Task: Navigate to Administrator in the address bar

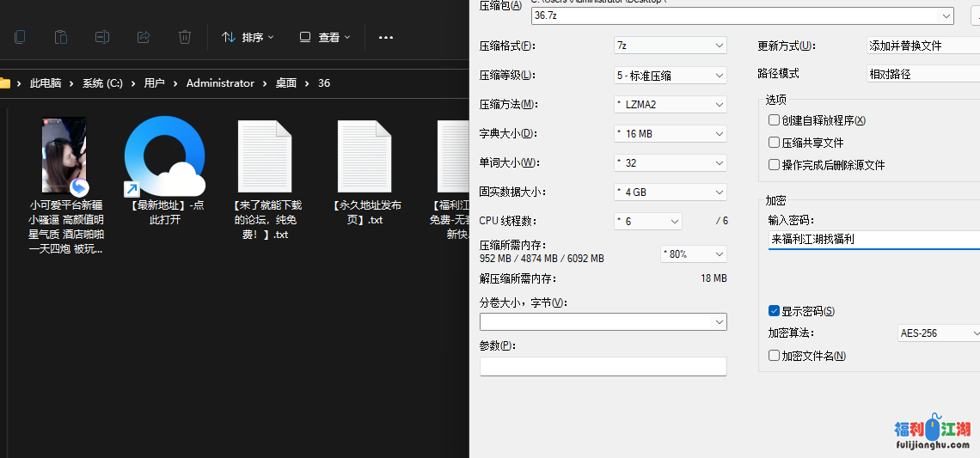Action: pyautogui.click(x=220, y=83)
